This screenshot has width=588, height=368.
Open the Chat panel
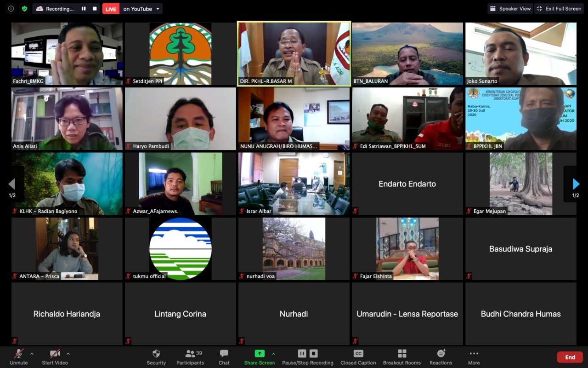coord(224,356)
